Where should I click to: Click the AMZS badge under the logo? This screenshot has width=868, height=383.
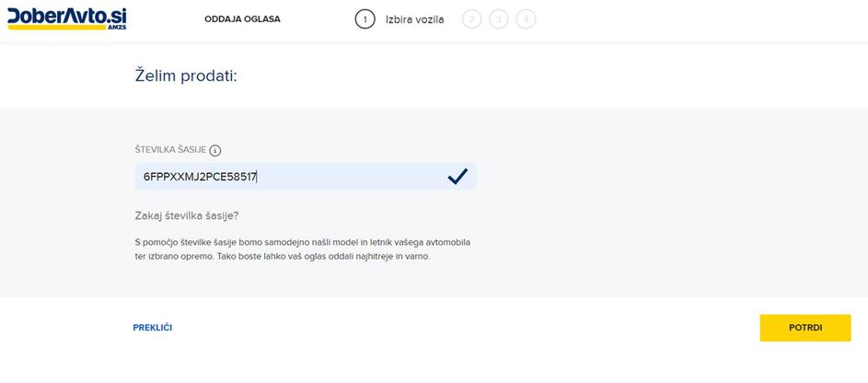tap(115, 29)
